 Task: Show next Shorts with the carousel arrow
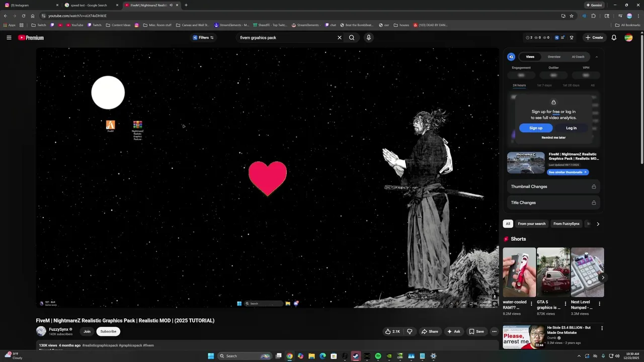(x=603, y=278)
